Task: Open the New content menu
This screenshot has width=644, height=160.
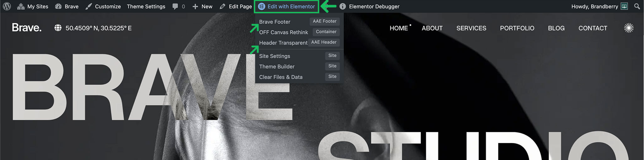Action: pyautogui.click(x=202, y=6)
